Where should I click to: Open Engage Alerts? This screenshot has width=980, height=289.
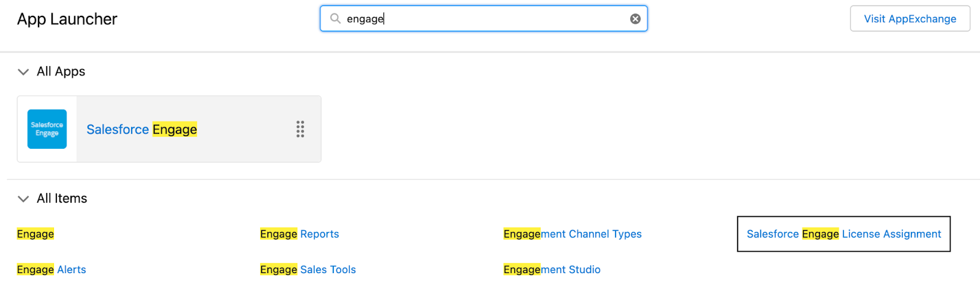51,269
